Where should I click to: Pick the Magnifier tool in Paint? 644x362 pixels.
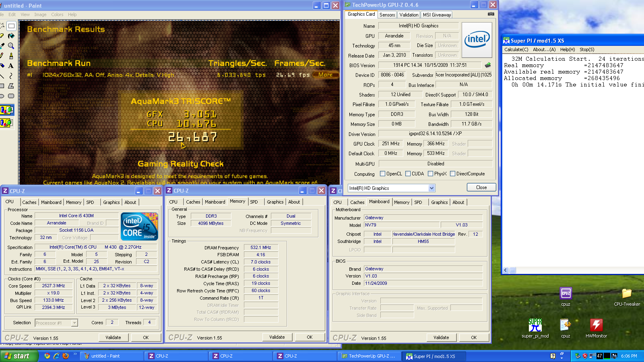point(11,46)
